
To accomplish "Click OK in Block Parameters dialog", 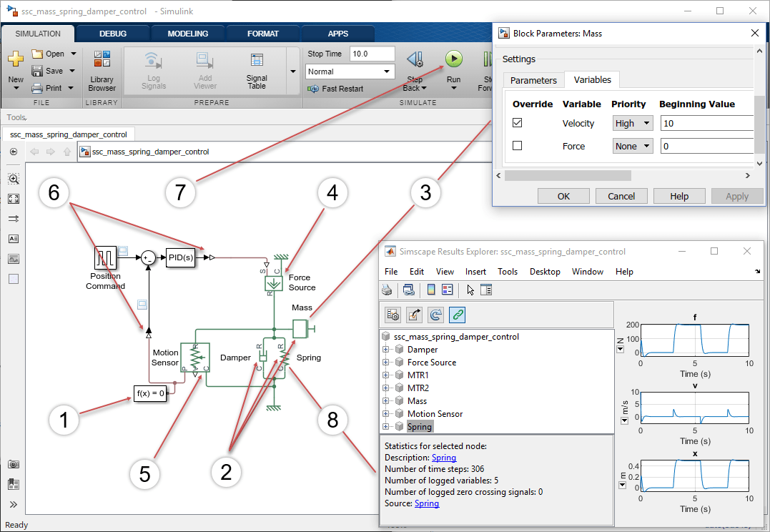I will (x=564, y=196).
